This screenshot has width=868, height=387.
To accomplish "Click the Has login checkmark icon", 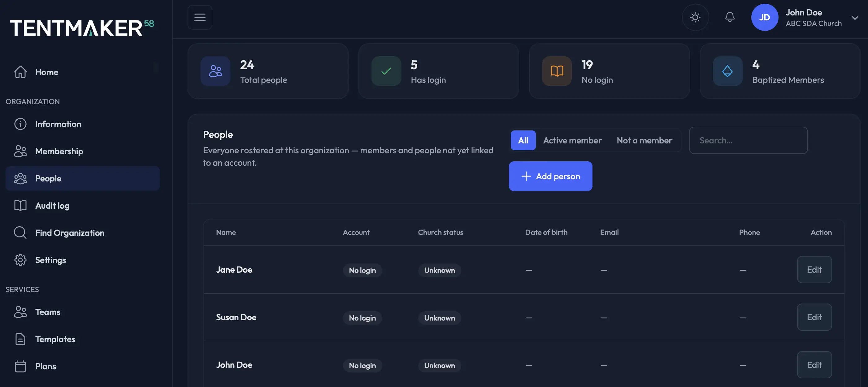I will tap(386, 71).
